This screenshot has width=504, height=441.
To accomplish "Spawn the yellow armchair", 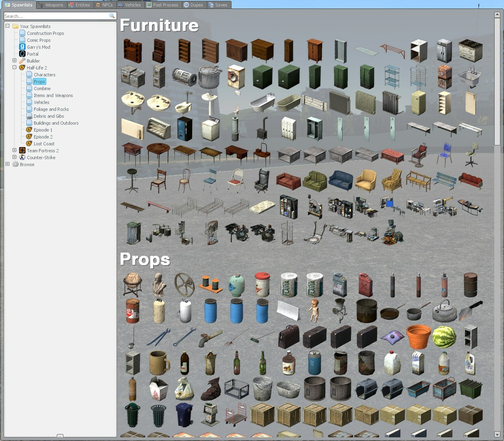I will coord(366,181).
